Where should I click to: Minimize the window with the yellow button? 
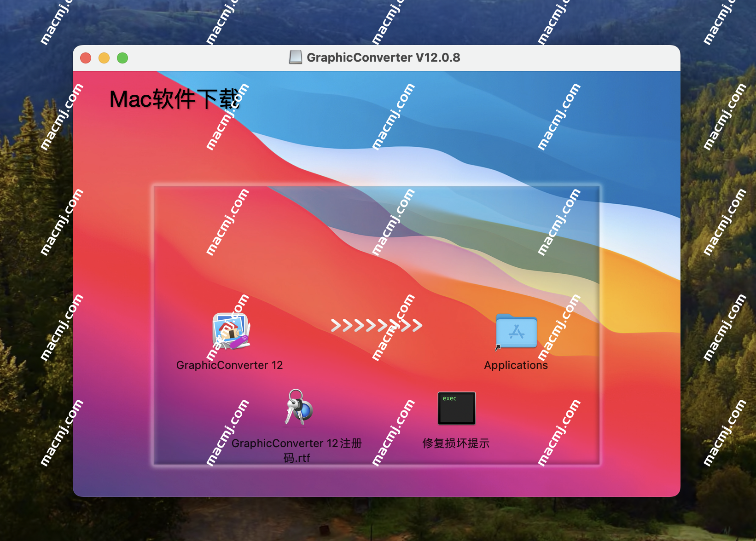(104, 58)
